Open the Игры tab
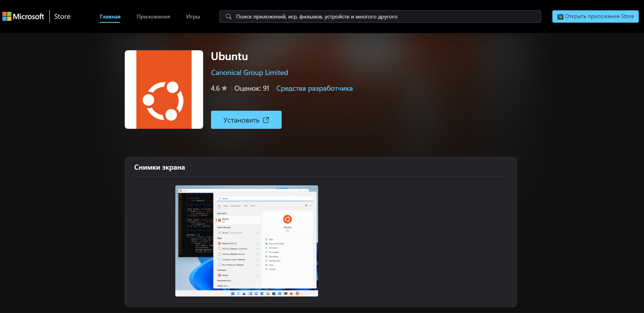Image resolution: width=644 pixels, height=313 pixels. 193,16
